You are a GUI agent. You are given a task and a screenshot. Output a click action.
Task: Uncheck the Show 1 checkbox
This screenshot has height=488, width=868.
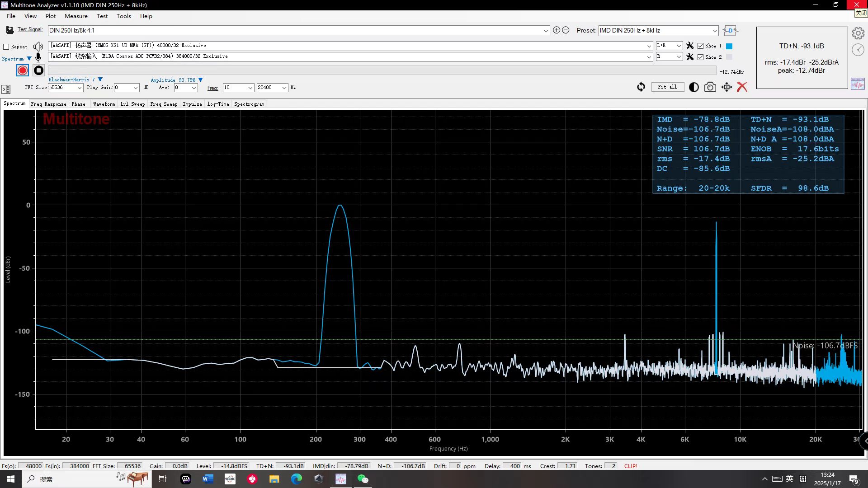pyautogui.click(x=700, y=46)
